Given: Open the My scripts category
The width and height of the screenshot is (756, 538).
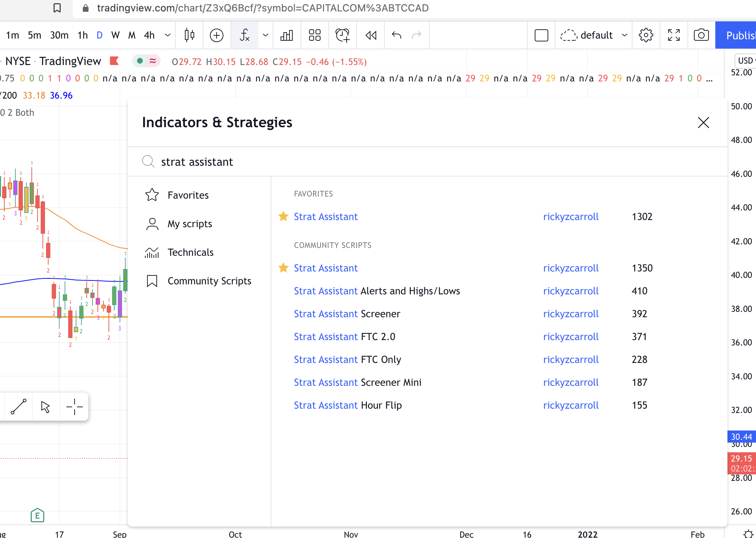Looking at the screenshot, I should [199, 224].
